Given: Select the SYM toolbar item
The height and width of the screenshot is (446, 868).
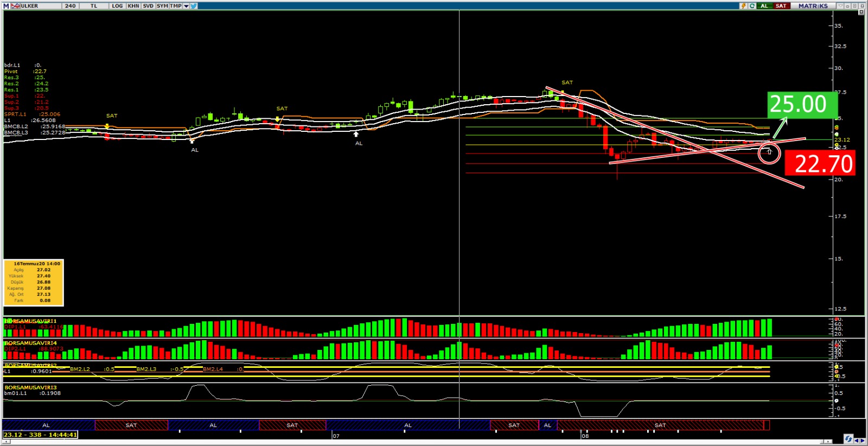Looking at the screenshot, I should pos(162,6).
